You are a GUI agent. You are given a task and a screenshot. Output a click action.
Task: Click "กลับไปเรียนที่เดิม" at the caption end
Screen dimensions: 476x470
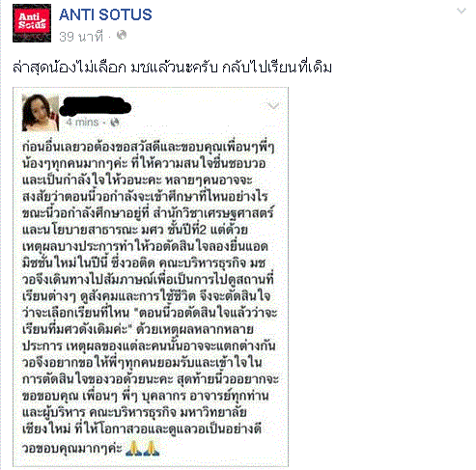(277, 68)
